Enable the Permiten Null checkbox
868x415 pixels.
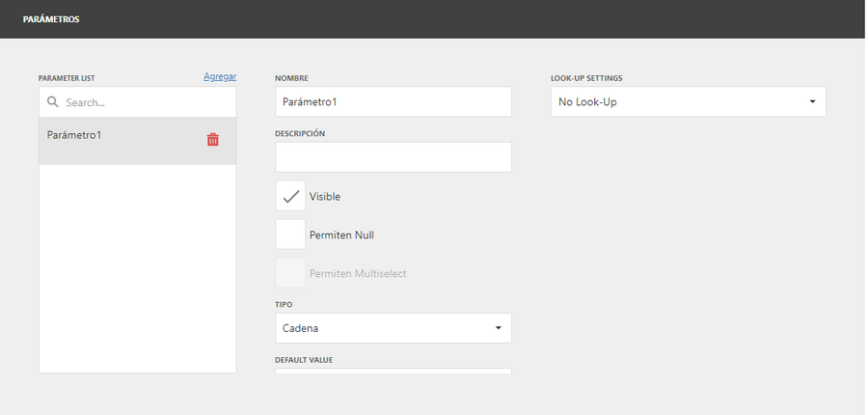(290, 235)
